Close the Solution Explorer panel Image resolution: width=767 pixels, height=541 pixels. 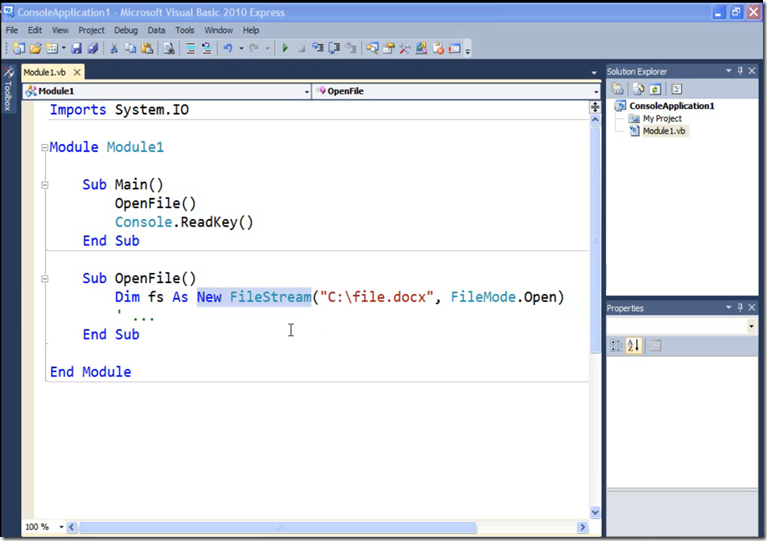point(752,71)
